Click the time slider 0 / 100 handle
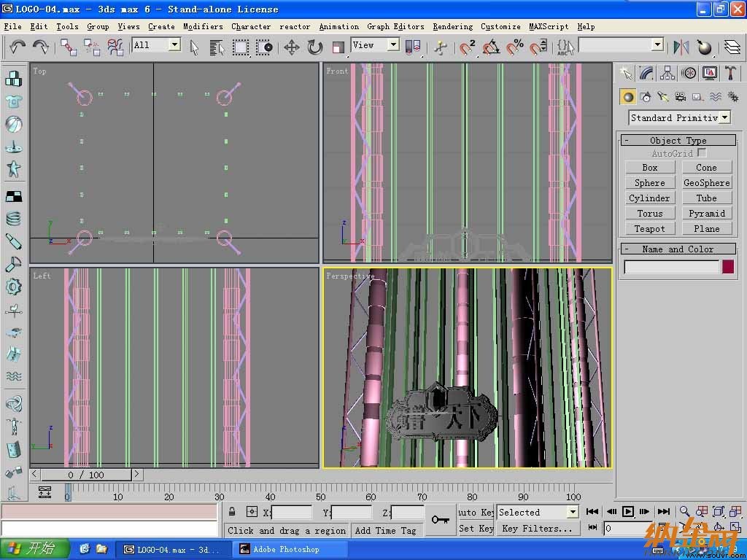The width and height of the screenshot is (747, 560). [86, 474]
